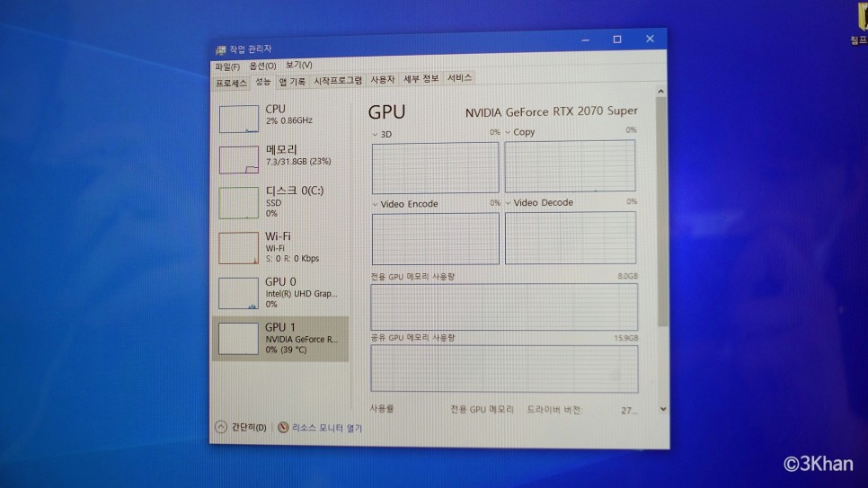
Task: Switch to the 서비스 tab
Action: pos(459,78)
